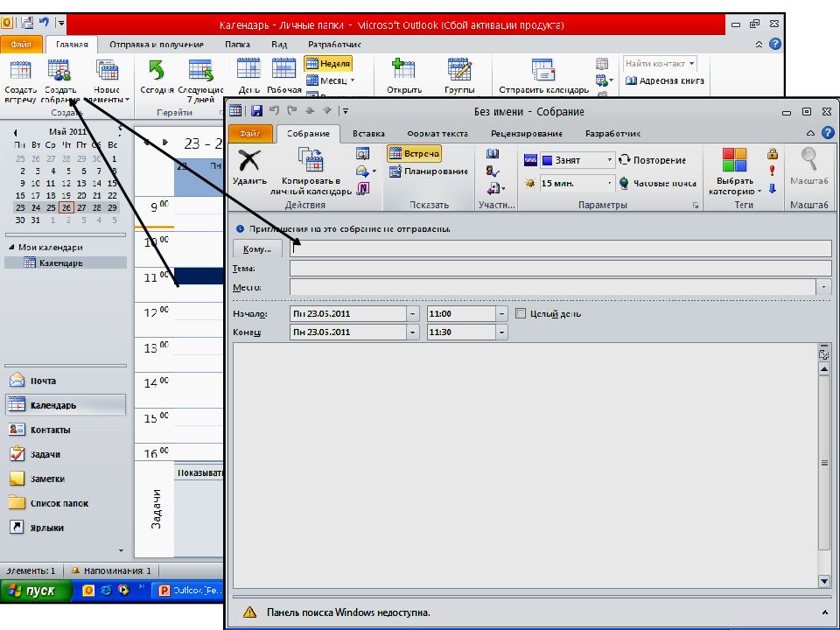The image size is (840, 630).
Task: Switch to Отправка и получение ribbon tab
Action: [x=157, y=45]
